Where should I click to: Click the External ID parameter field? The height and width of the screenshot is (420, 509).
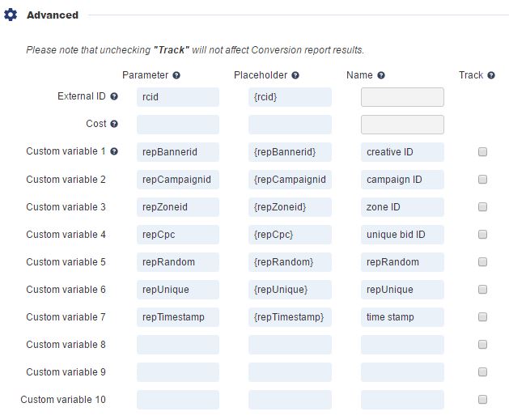(x=178, y=97)
